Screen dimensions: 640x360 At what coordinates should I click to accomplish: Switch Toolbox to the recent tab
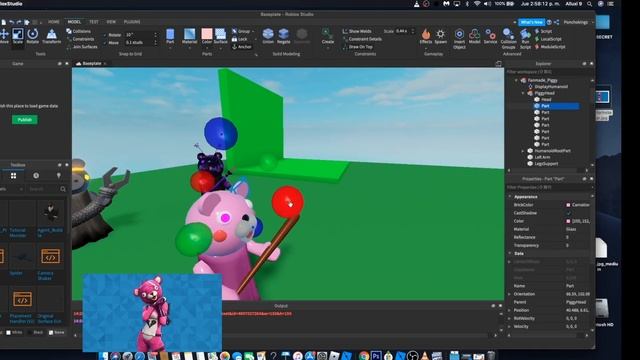36,176
